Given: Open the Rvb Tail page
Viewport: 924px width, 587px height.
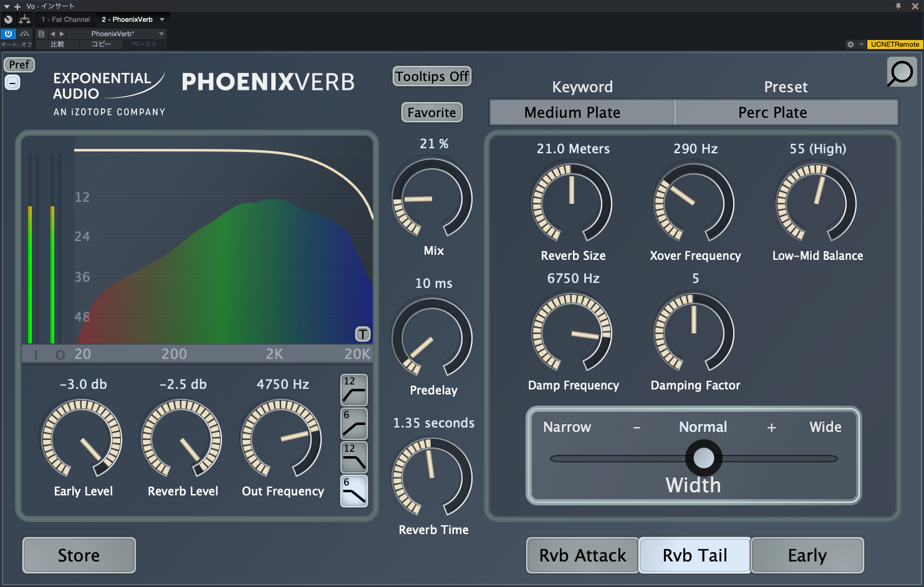Looking at the screenshot, I should (x=695, y=555).
